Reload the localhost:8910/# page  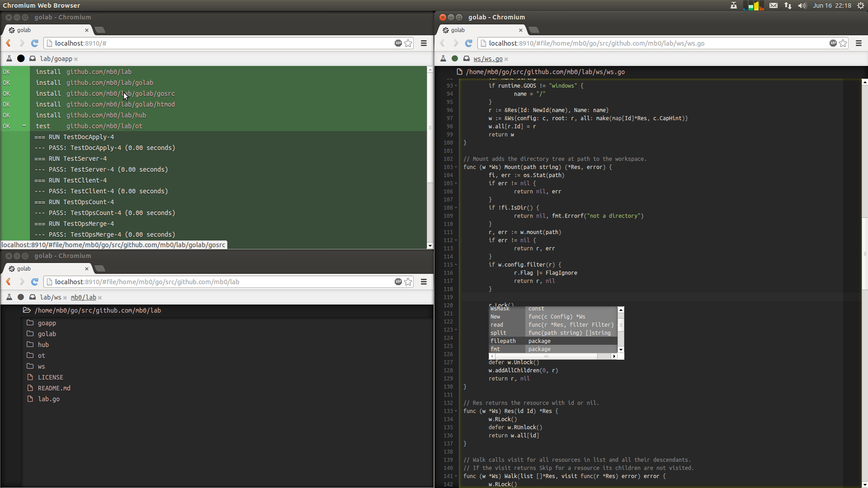click(x=34, y=43)
